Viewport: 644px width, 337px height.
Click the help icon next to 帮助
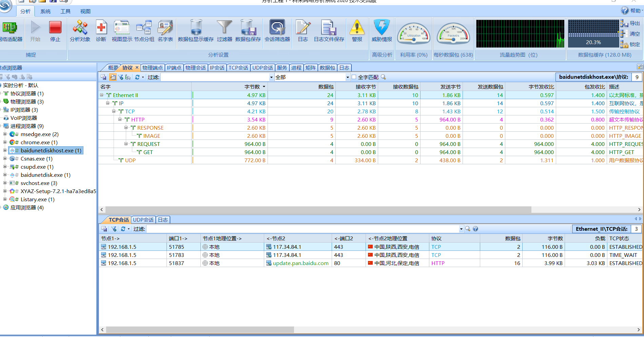[x=625, y=11]
